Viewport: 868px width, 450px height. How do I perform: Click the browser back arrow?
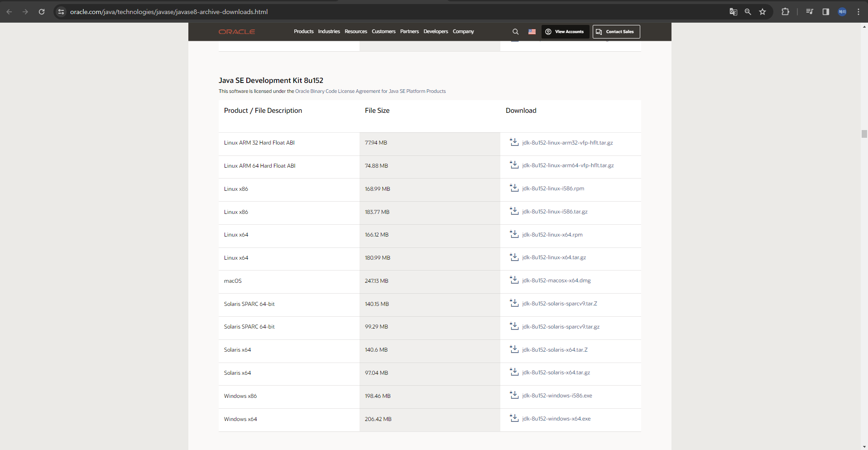coord(9,12)
